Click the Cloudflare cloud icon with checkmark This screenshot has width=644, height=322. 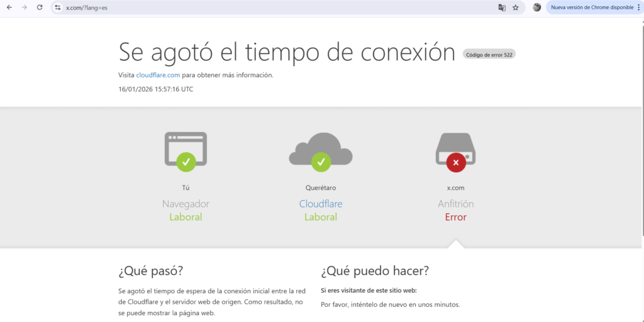(321, 152)
